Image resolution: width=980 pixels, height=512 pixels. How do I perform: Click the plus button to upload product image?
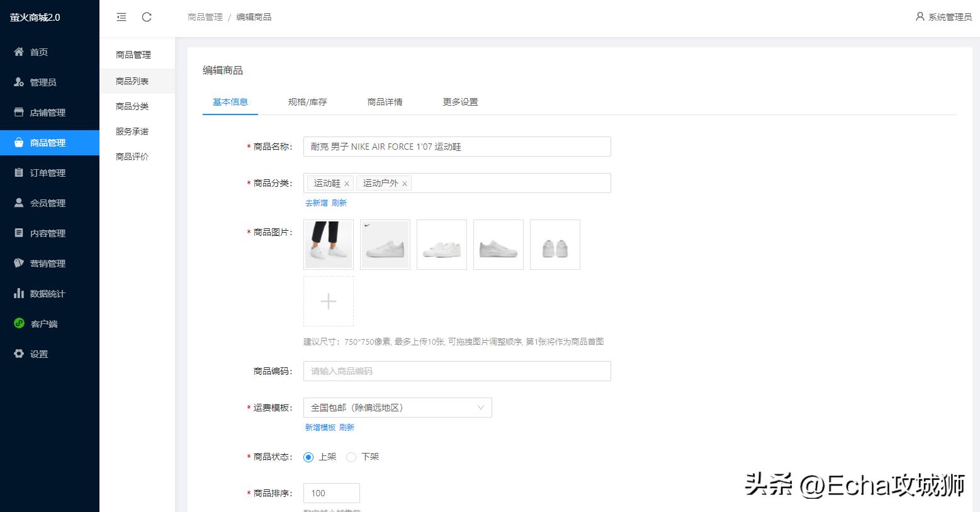coord(328,301)
